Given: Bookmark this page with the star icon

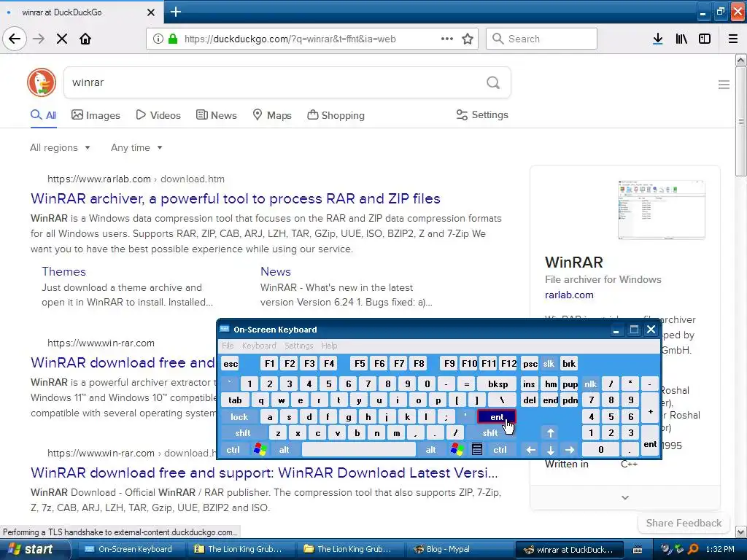Looking at the screenshot, I should 468,39.
